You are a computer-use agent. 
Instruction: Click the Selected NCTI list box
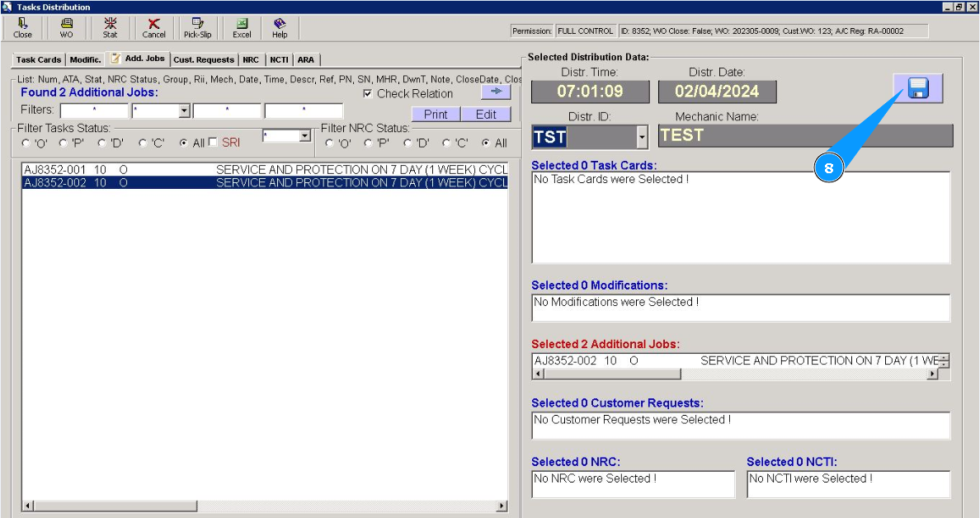tap(848, 484)
